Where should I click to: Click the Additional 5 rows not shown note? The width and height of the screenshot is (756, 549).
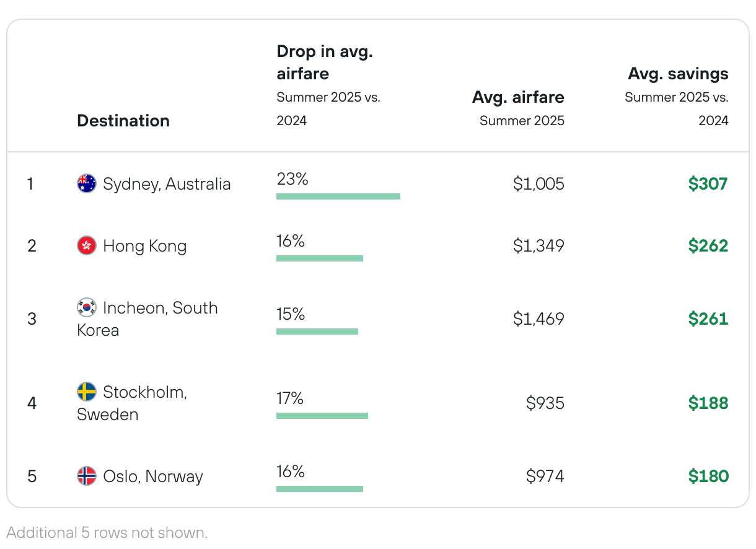(107, 532)
